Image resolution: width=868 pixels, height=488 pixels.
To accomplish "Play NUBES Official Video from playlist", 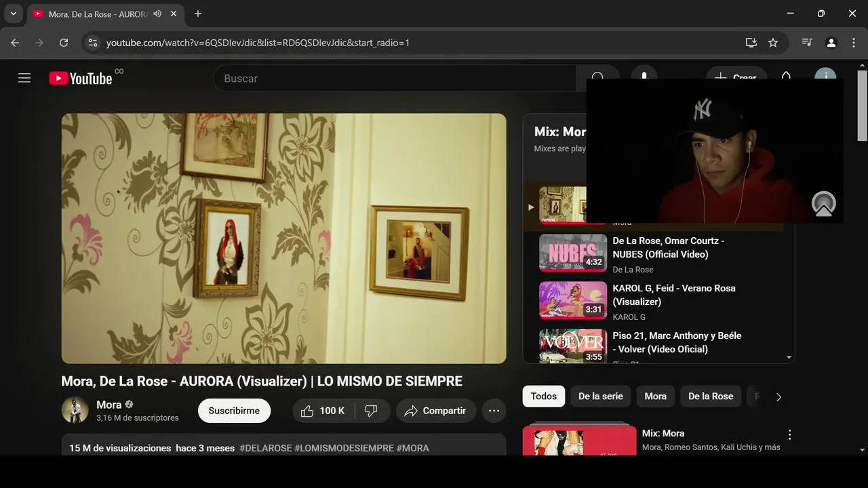I will 573,253.
